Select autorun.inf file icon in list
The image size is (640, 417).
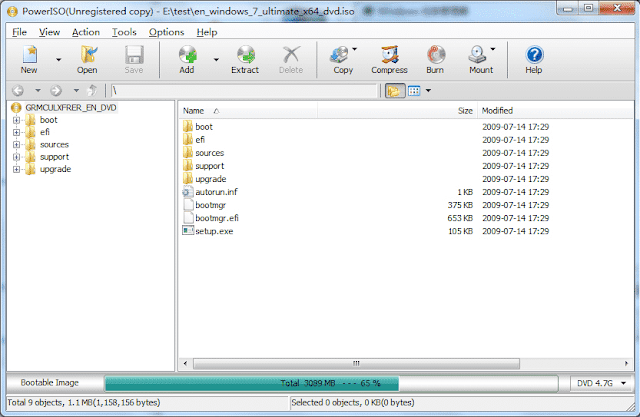188,192
